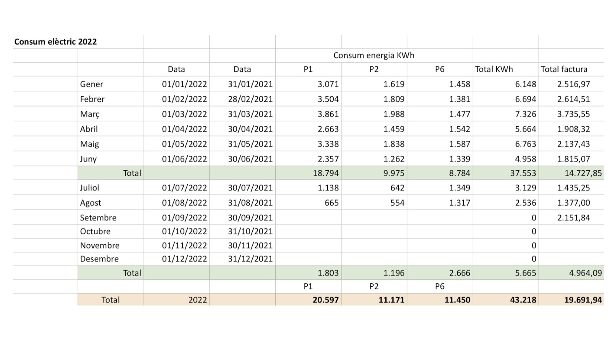Screen dimensions: 614x364
Task: Select the bold annual P1 total 20.597
Action: [325, 300]
